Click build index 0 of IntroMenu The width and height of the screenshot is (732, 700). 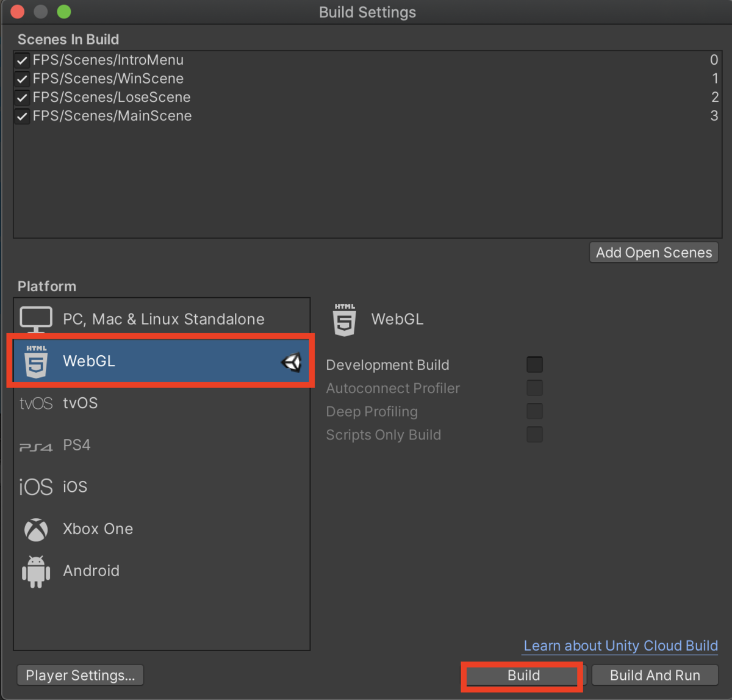pos(714,60)
